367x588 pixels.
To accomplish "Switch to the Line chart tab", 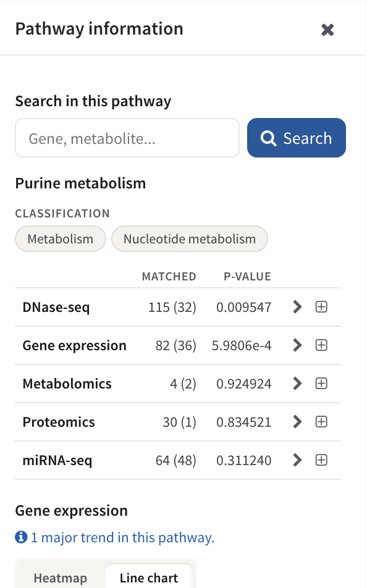I will [149, 577].
